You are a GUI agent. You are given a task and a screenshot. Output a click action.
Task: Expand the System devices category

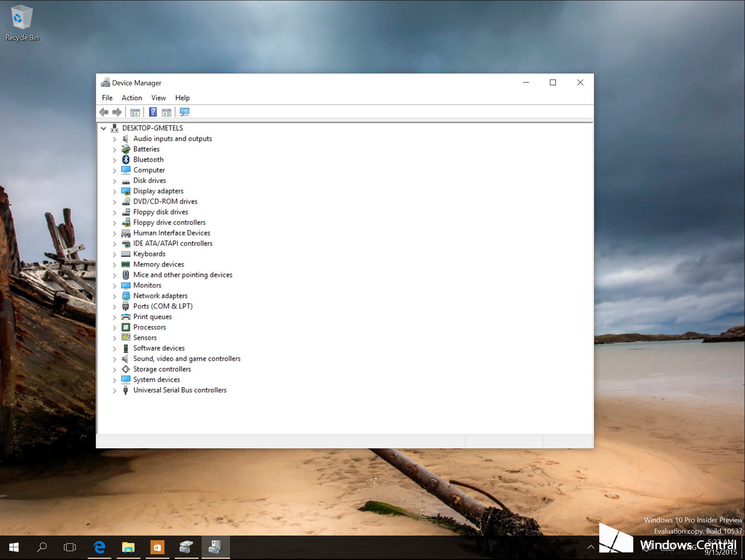pos(115,380)
